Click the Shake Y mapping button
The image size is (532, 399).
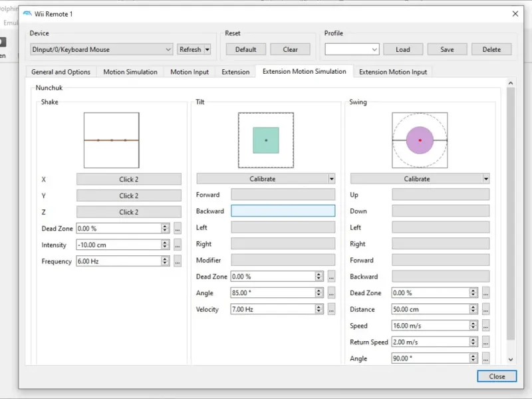pos(128,196)
